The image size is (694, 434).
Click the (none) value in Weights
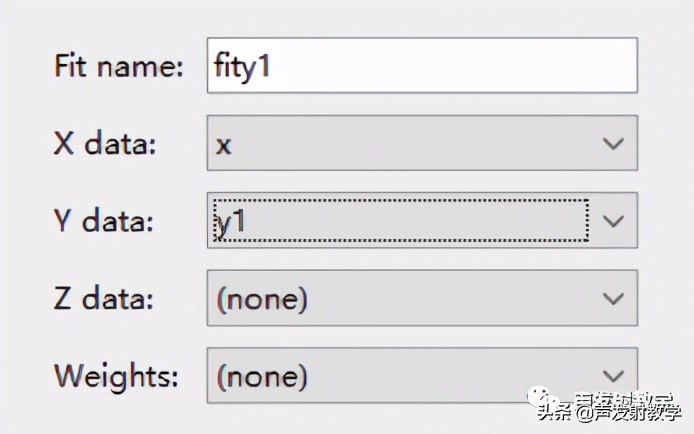(x=262, y=376)
